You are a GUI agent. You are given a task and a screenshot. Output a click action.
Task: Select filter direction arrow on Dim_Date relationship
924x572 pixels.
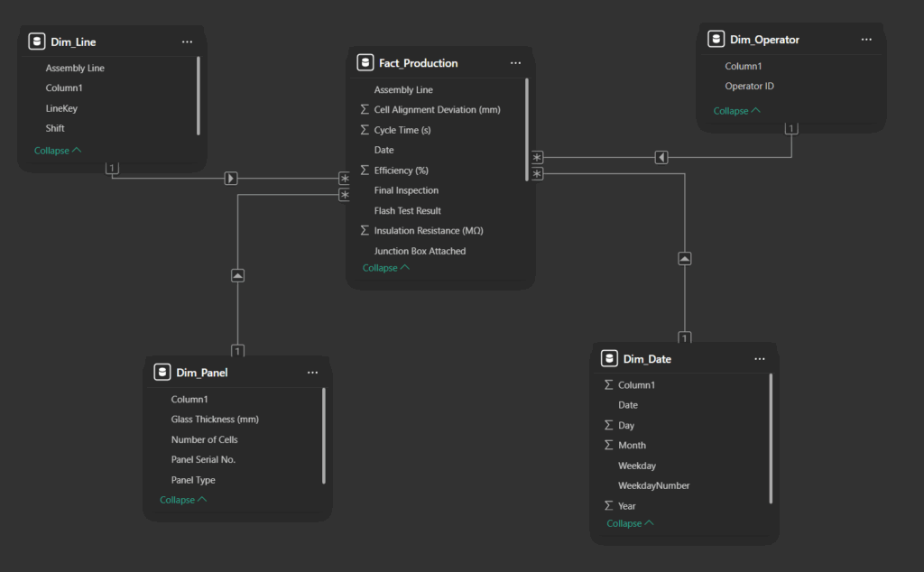click(x=685, y=259)
